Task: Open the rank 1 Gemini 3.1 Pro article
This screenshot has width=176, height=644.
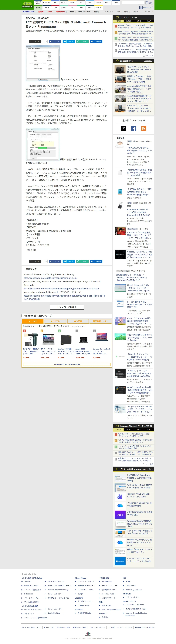Action: [x=135, y=27]
